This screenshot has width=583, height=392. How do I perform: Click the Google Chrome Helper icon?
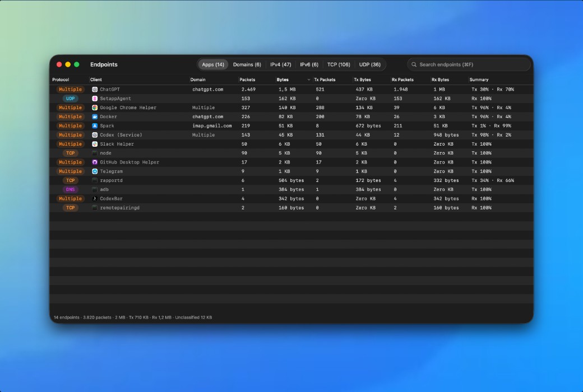(95, 108)
